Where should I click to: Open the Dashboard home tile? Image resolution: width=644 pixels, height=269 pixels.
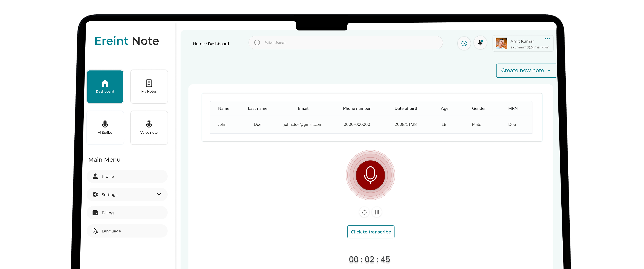click(105, 86)
